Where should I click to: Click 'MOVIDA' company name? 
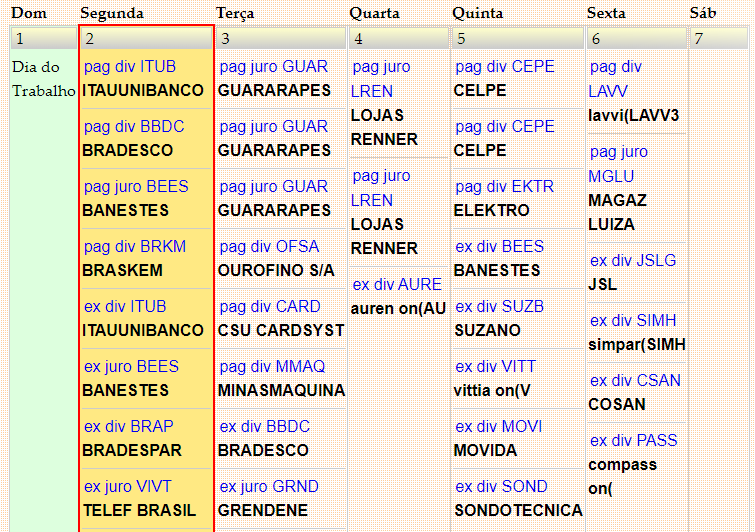pos(485,451)
